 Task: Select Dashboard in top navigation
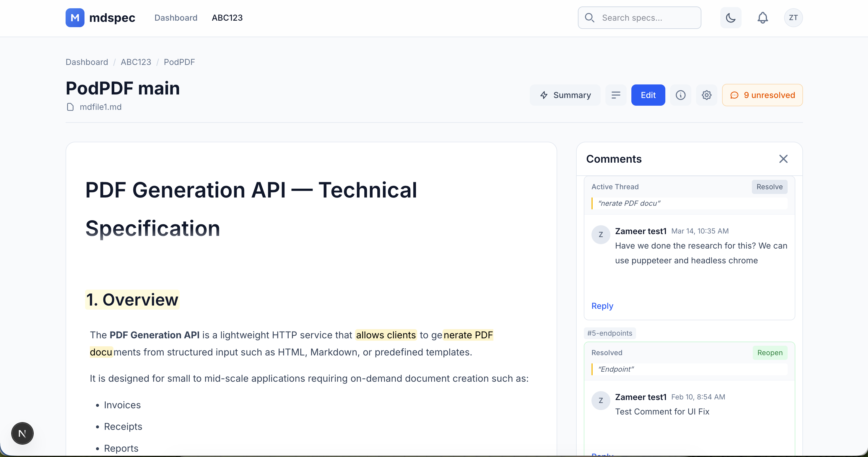[x=175, y=17]
